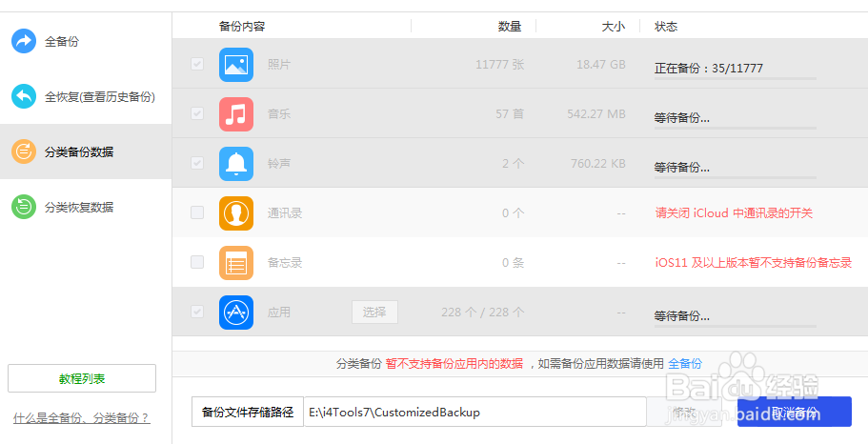Click the 542.27 MB size value
Image resolution: width=868 pixels, height=444 pixels.
point(596,114)
